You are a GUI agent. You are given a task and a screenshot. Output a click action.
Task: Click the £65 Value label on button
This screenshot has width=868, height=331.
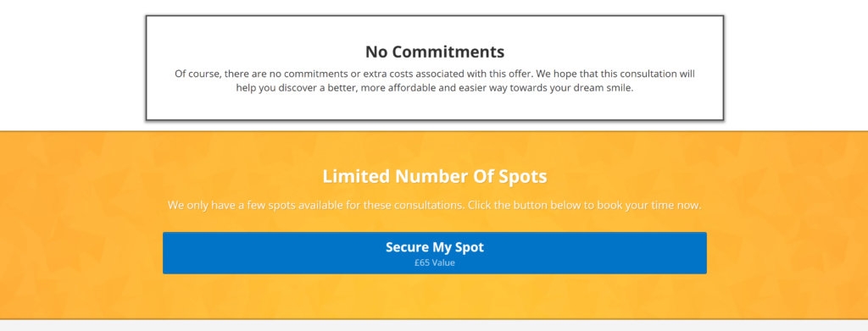[x=435, y=263]
